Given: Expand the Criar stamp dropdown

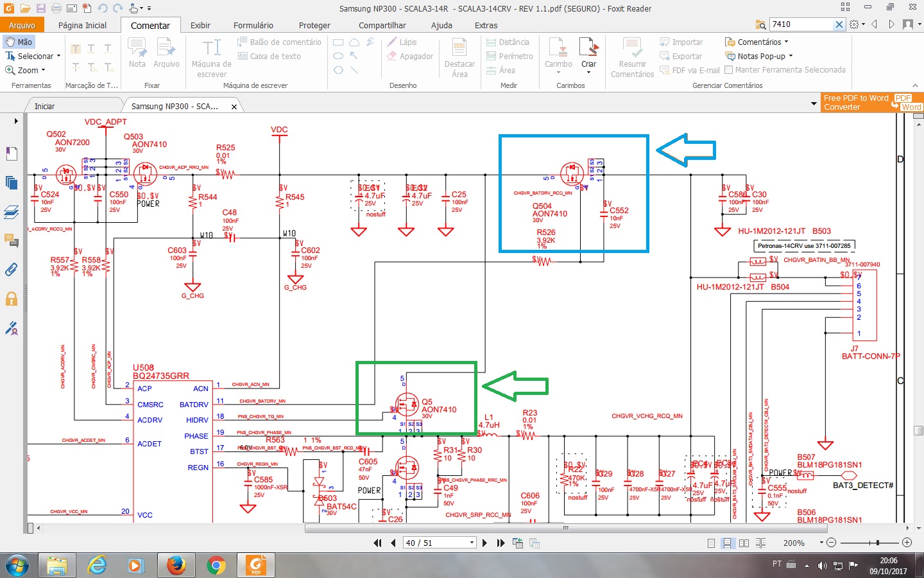Looking at the screenshot, I should tap(588, 73).
